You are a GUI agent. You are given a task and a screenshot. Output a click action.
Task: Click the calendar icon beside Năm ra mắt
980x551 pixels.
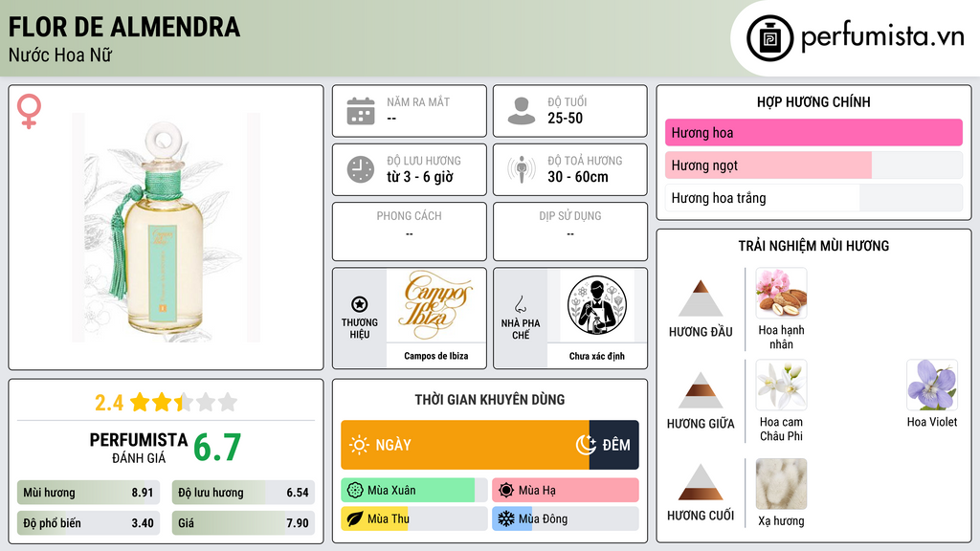(x=361, y=111)
